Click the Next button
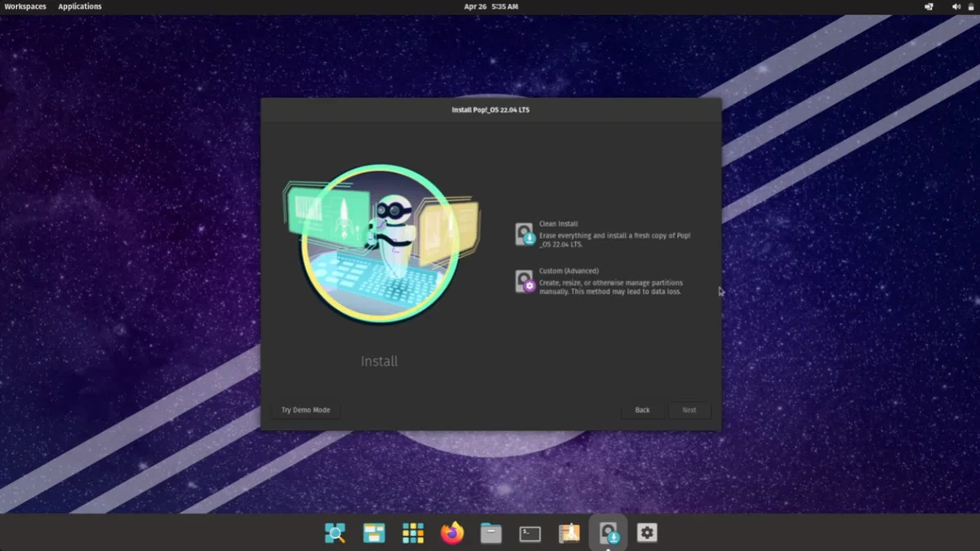 pos(689,410)
